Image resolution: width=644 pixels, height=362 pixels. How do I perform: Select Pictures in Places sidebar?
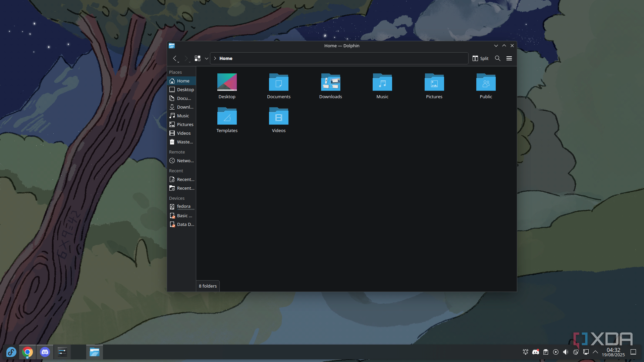coord(181,124)
